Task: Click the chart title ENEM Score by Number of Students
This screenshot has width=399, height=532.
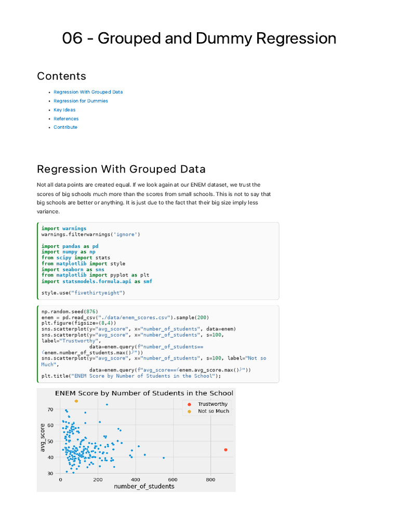Action: pos(144,393)
